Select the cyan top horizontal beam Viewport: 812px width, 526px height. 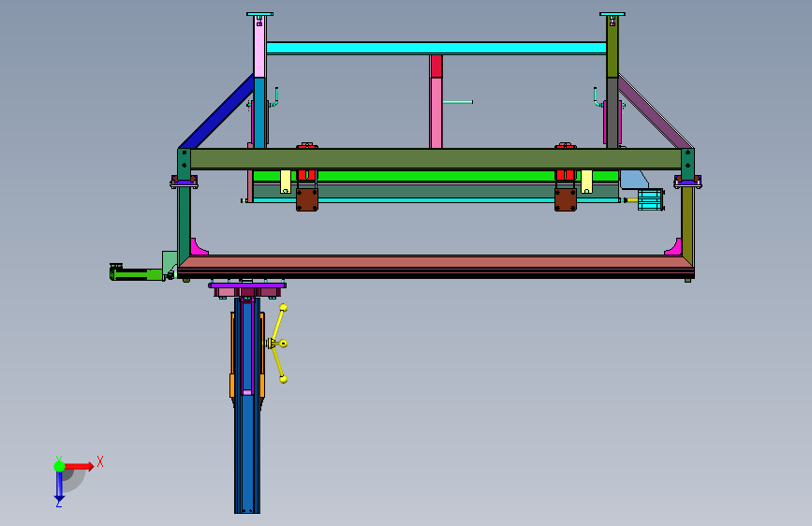(x=436, y=48)
